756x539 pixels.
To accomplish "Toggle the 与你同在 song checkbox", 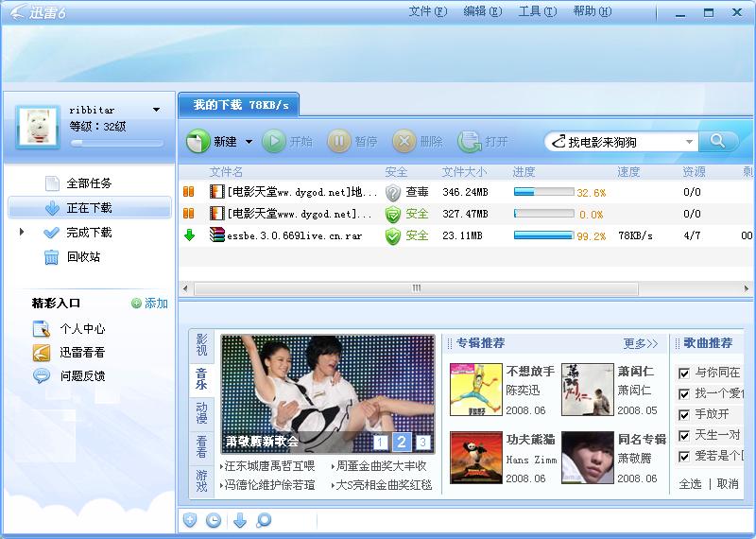I will [683, 373].
